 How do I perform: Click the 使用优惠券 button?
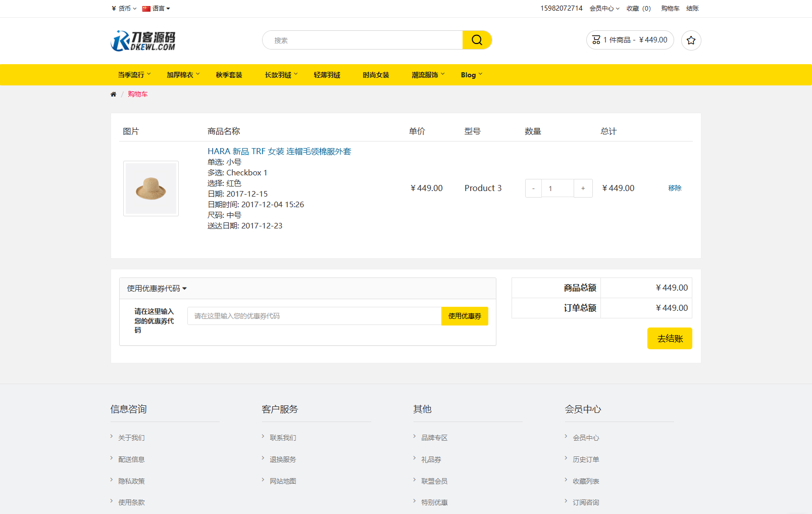pos(464,316)
